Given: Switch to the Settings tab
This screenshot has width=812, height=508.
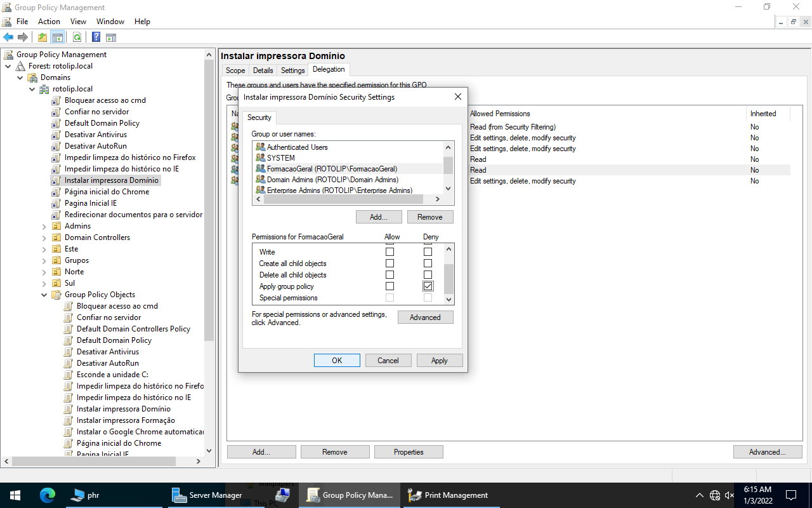Looking at the screenshot, I should coord(292,70).
